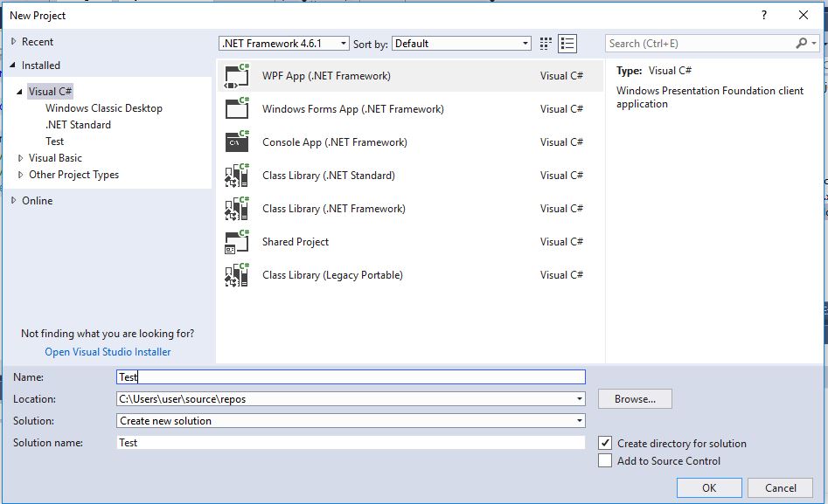Switch to small icons view
The width and height of the screenshot is (828, 504).
(x=565, y=42)
